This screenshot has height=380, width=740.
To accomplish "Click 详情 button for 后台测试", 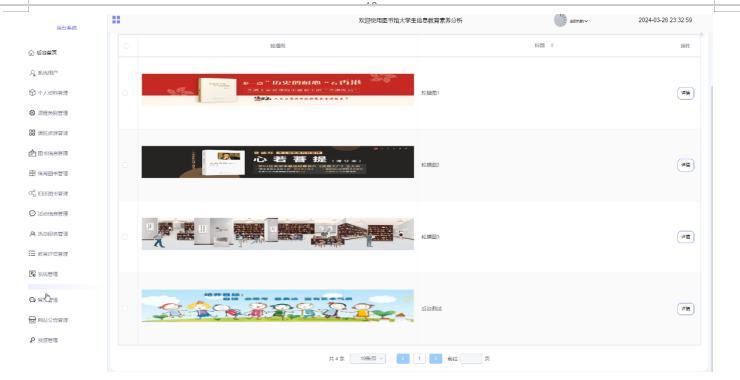I will (685, 309).
